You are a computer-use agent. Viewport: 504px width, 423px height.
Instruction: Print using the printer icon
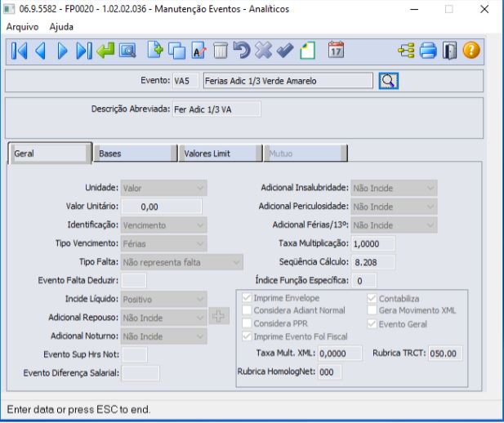428,51
